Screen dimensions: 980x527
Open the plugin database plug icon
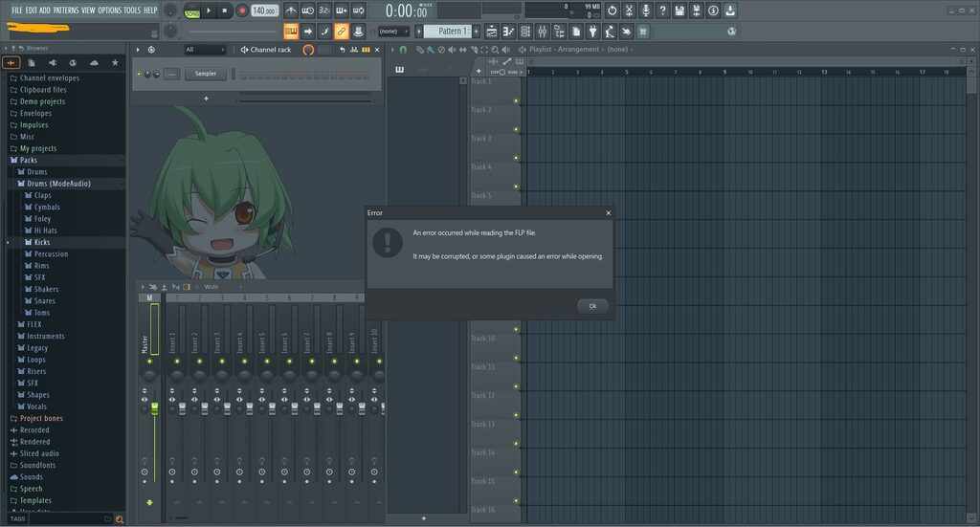pos(592,32)
